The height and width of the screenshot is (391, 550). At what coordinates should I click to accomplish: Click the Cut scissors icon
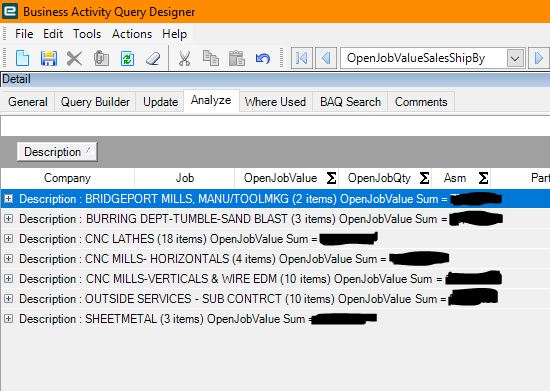pos(184,58)
